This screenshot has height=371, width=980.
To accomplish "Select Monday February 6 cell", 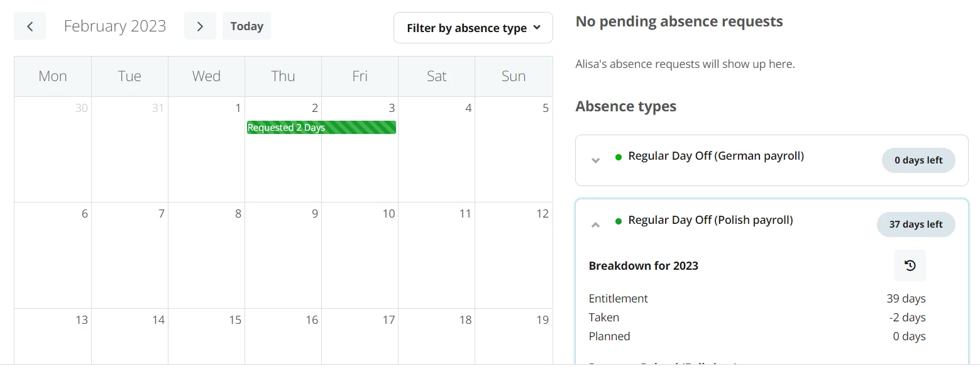I will click(53, 255).
